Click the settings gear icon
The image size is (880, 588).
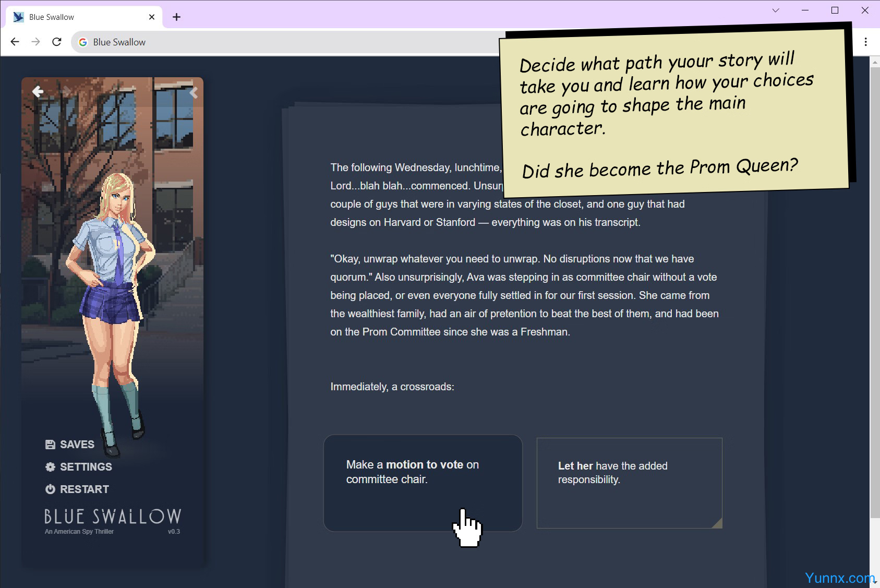click(x=50, y=467)
